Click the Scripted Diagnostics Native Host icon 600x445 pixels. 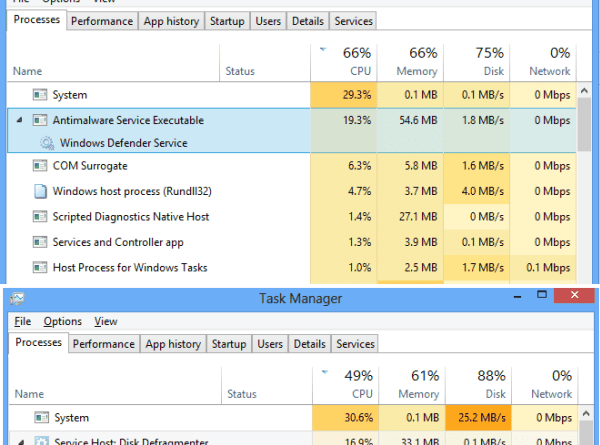point(40,217)
